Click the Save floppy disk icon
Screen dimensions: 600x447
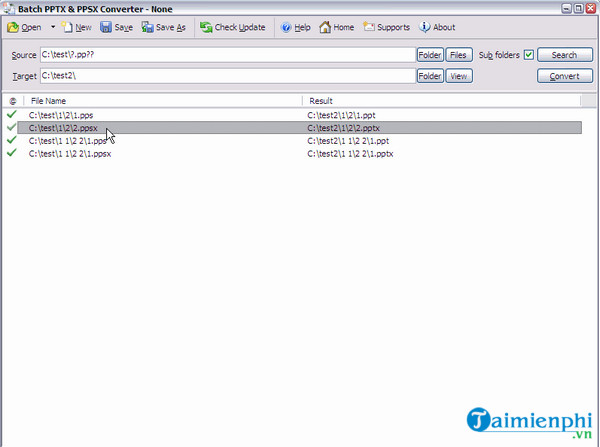click(106, 27)
